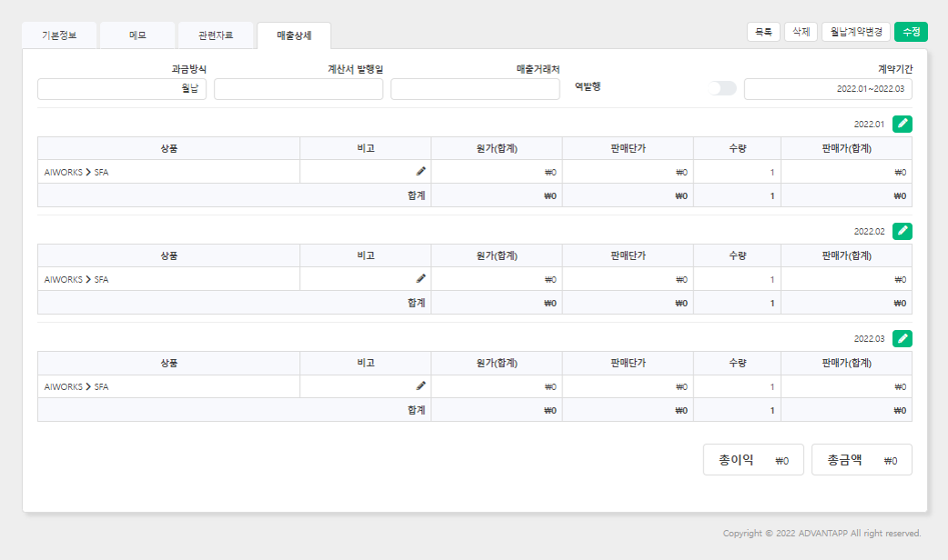Click the green 수정 button
The height and width of the screenshot is (560, 948).
point(911,32)
